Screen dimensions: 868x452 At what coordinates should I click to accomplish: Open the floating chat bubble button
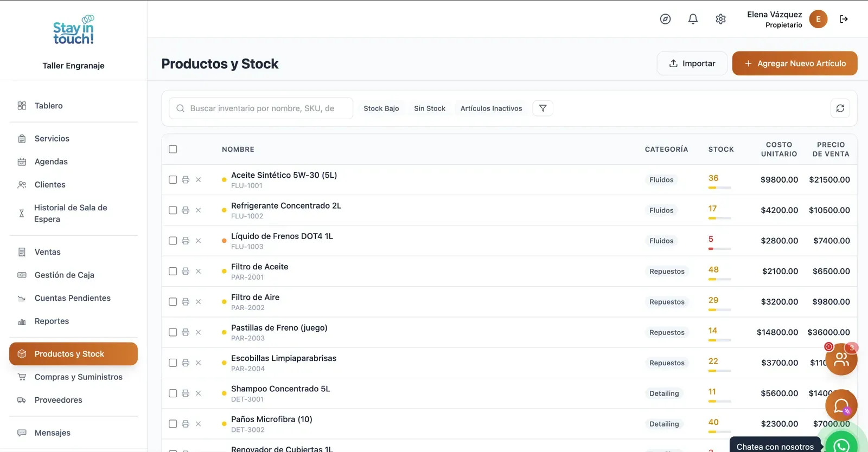(x=841, y=405)
